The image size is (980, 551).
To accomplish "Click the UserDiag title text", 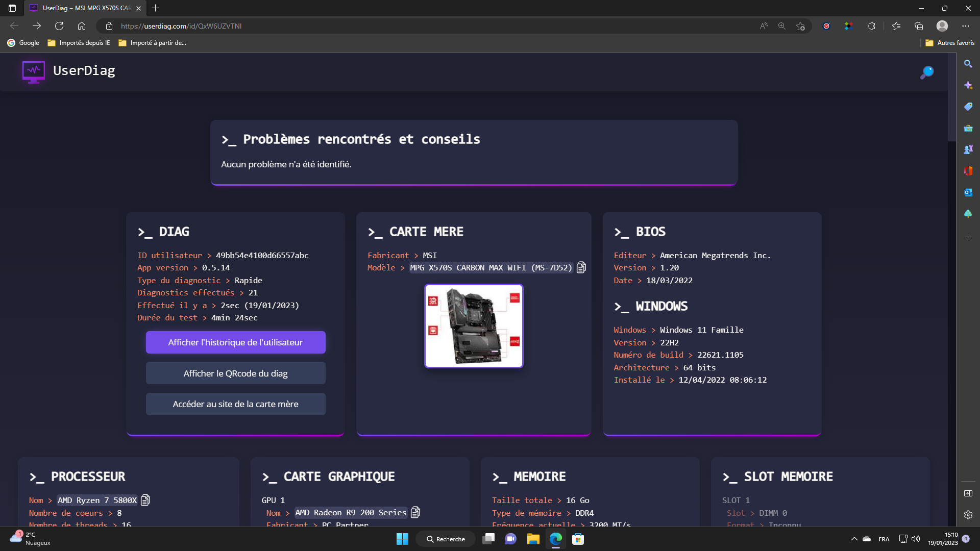I will (x=84, y=71).
